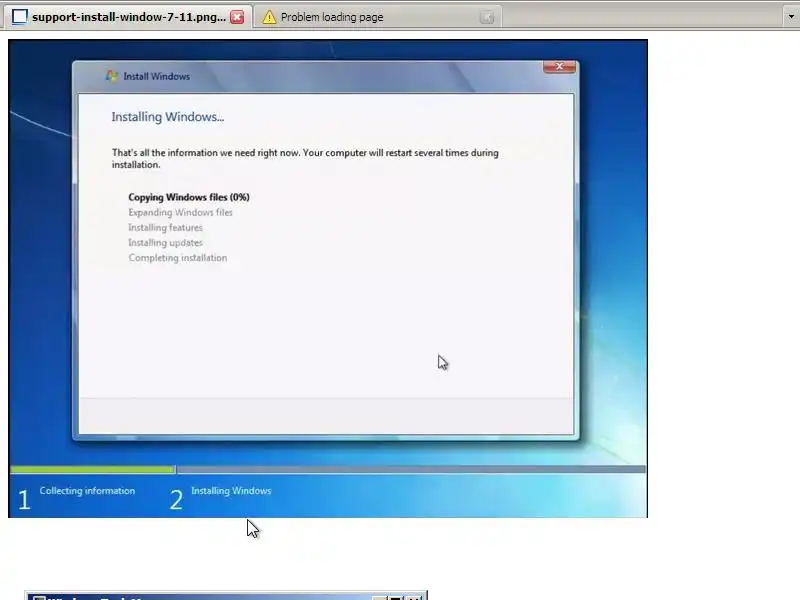Open the list-all-tabs dropdown arrow

(791, 16)
